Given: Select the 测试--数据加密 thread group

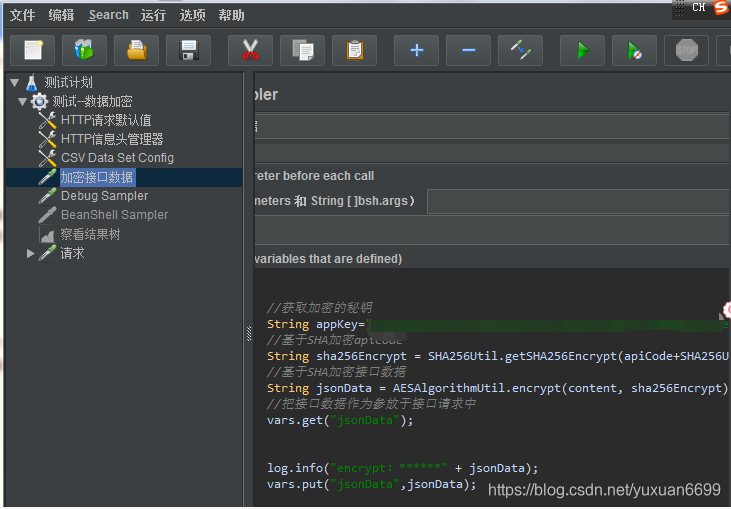Looking at the screenshot, I should [92, 102].
